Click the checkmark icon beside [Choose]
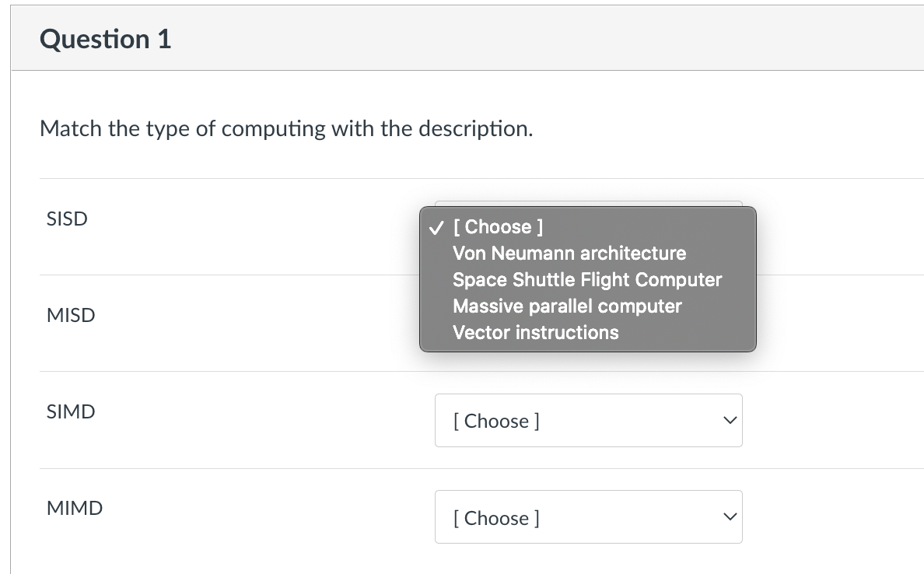924x574 pixels. tap(436, 227)
